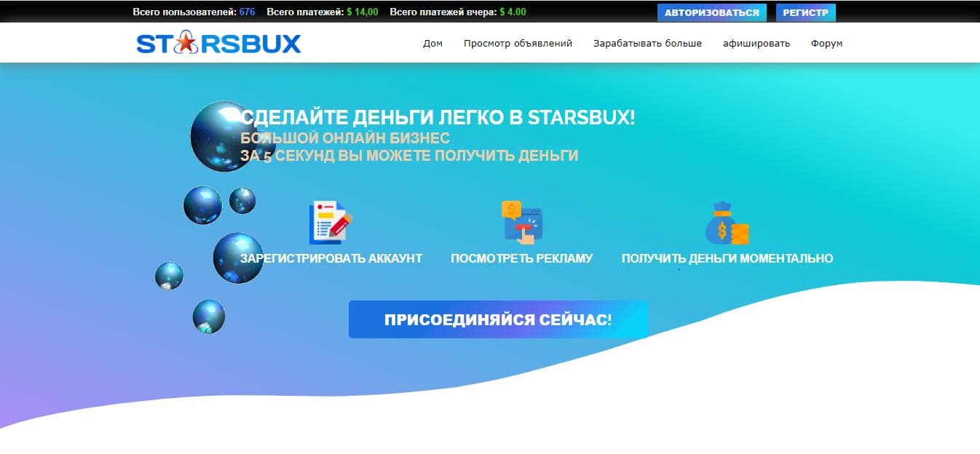980x454 pixels.
Task: Click the large blue bubble near the headline
Action: coord(218,136)
